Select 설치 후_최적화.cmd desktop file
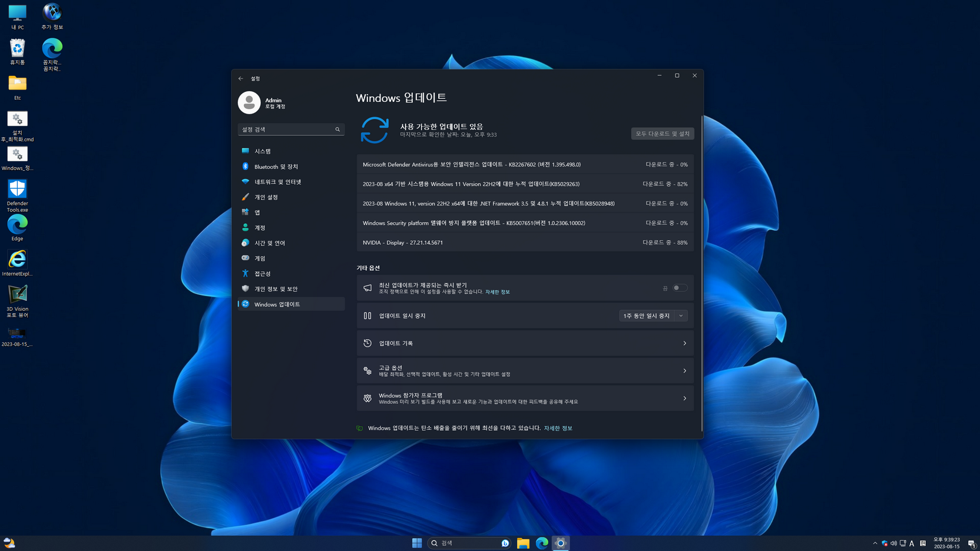Image resolution: width=980 pixels, height=551 pixels. [17, 127]
